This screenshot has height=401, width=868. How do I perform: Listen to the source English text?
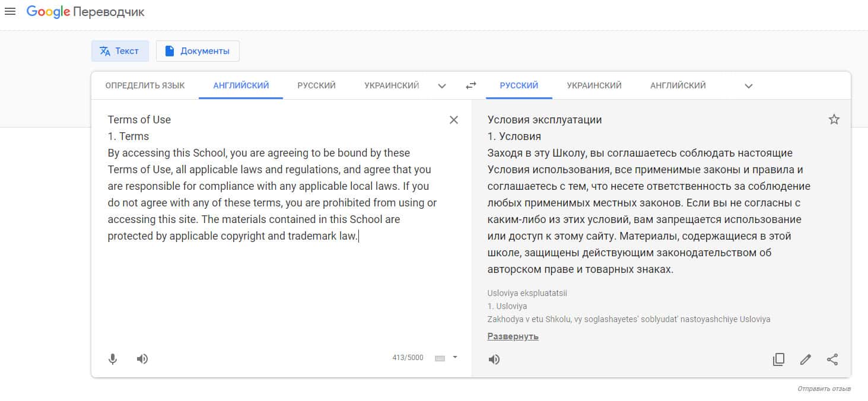pyautogui.click(x=142, y=359)
